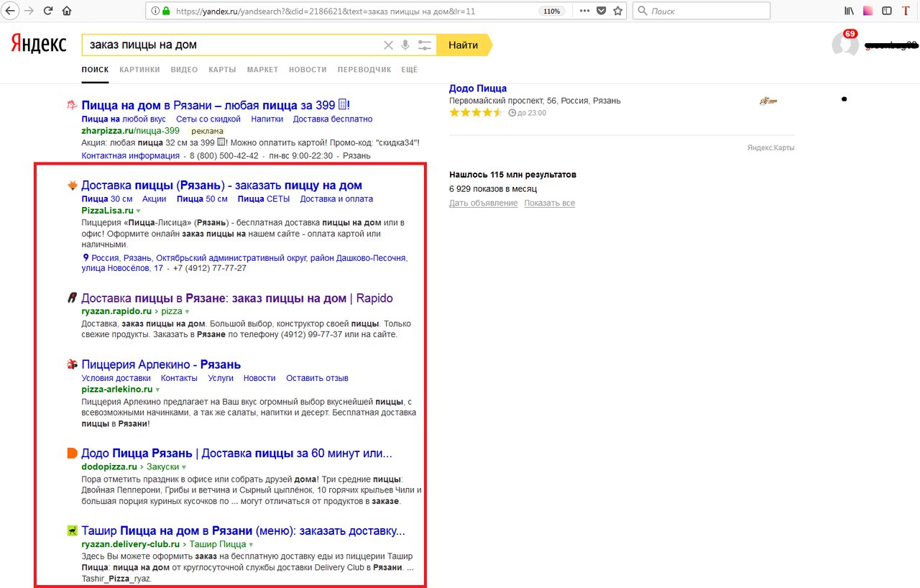Viewport: 920px width, 588px height.
Task: Toggle the browser sidebar icon
Action: click(887, 11)
